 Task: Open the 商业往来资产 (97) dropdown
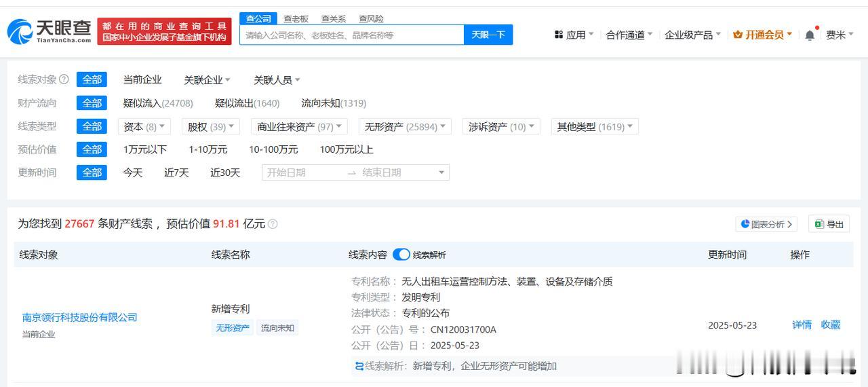(299, 126)
